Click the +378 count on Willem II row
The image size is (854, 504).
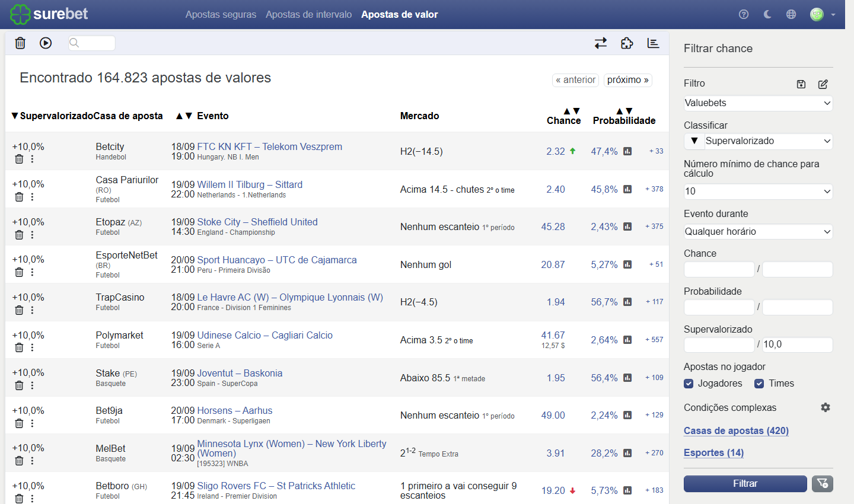pyautogui.click(x=654, y=189)
